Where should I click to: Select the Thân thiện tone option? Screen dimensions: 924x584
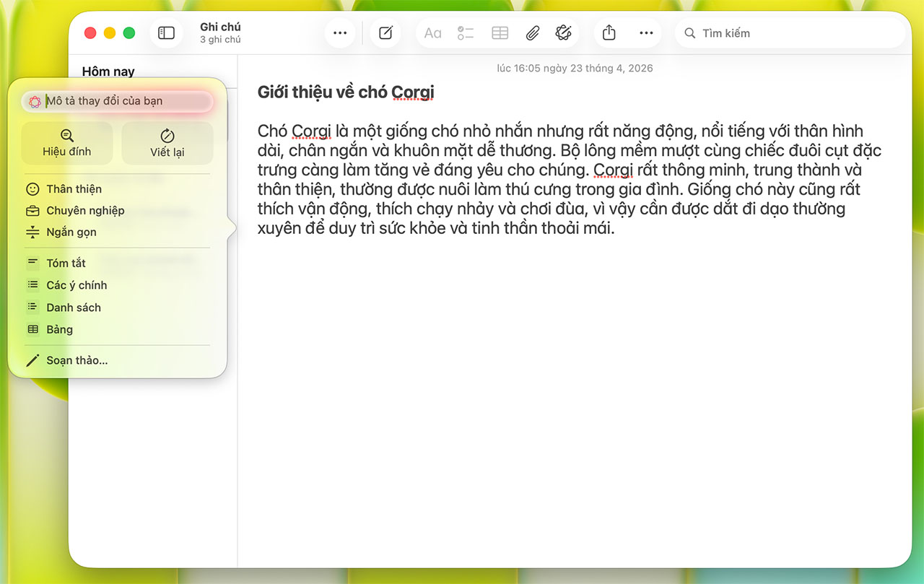(74, 189)
